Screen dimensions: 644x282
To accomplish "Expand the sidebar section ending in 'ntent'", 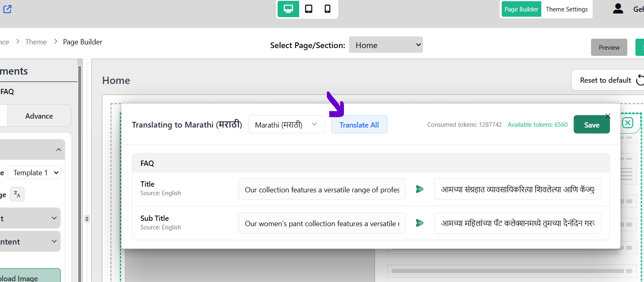I will 30,241.
